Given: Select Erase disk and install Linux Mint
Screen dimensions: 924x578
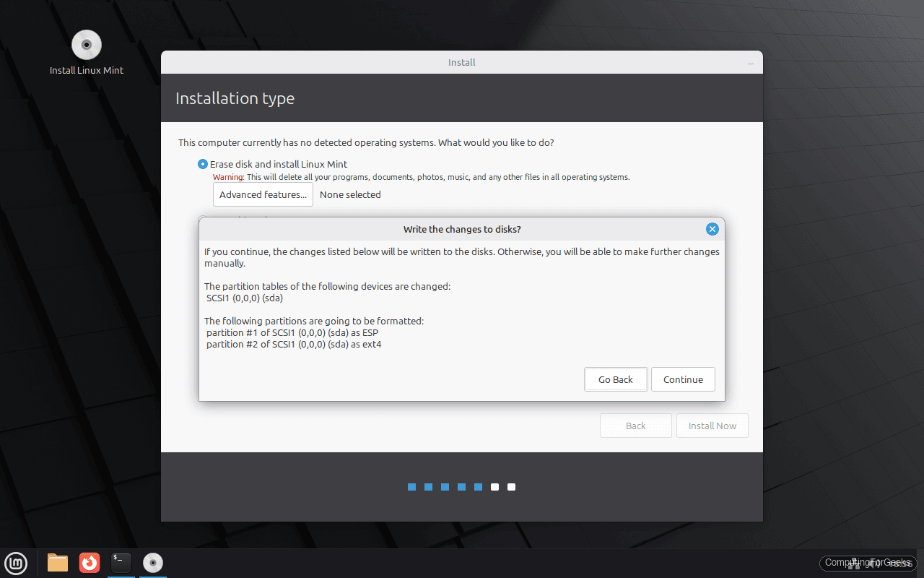Looking at the screenshot, I should point(203,164).
